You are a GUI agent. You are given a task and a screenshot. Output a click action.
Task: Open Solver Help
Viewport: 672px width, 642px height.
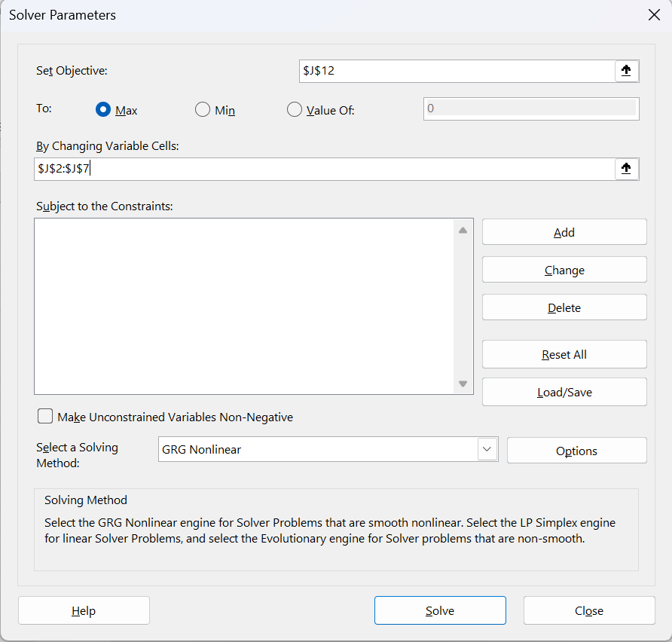(x=84, y=610)
